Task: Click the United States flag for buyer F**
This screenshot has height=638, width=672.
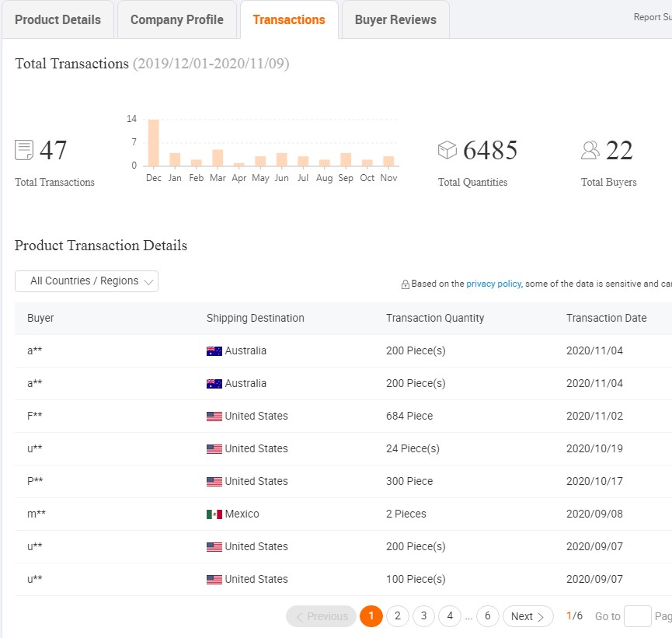Action: tap(214, 417)
